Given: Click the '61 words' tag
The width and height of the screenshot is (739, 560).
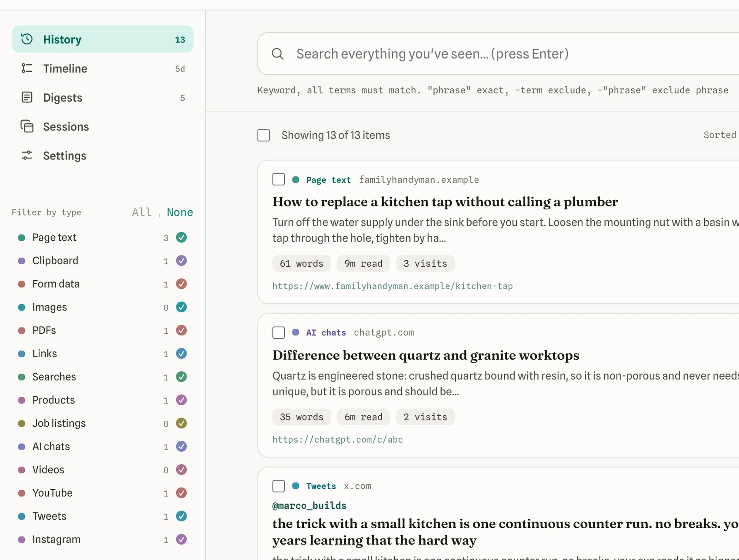Looking at the screenshot, I should pyautogui.click(x=302, y=263).
